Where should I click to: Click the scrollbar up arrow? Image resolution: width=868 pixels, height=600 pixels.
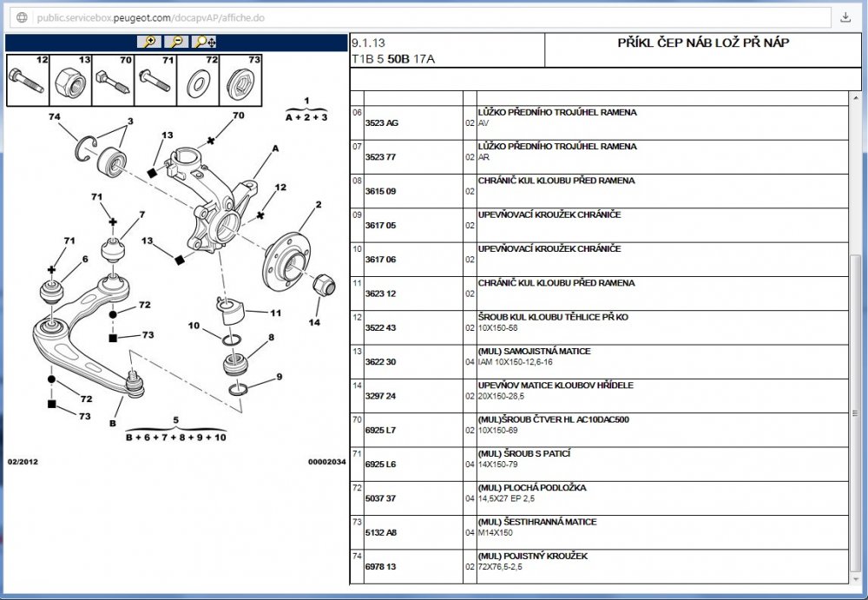tap(855, 97)
